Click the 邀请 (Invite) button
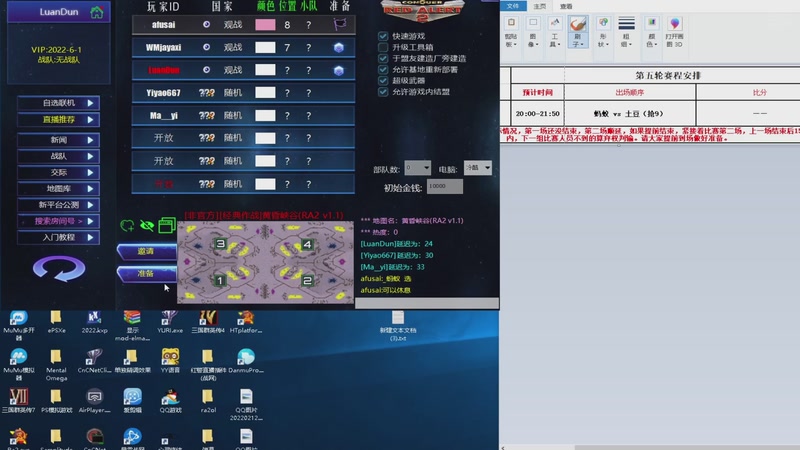 [146, 251]
